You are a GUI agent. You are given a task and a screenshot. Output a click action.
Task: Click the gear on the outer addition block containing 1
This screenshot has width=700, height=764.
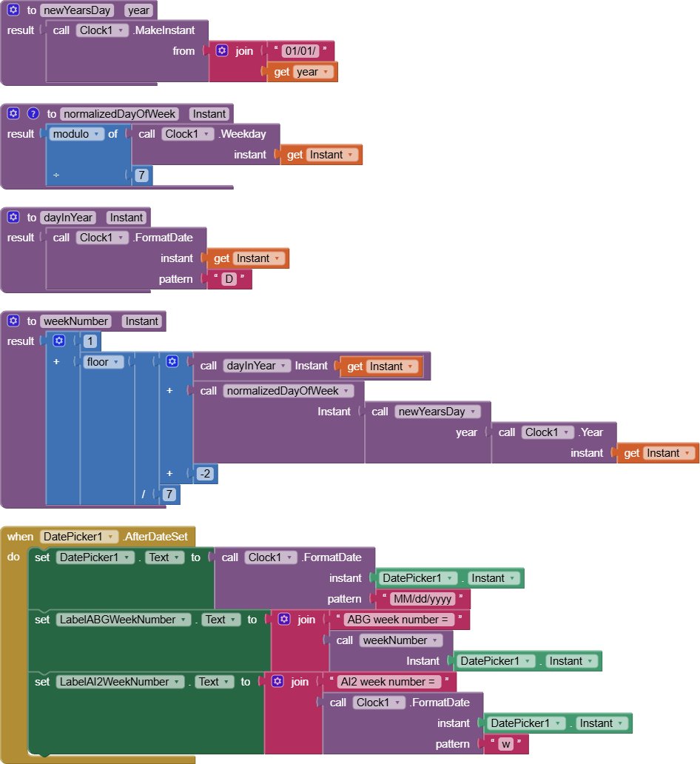59,341
